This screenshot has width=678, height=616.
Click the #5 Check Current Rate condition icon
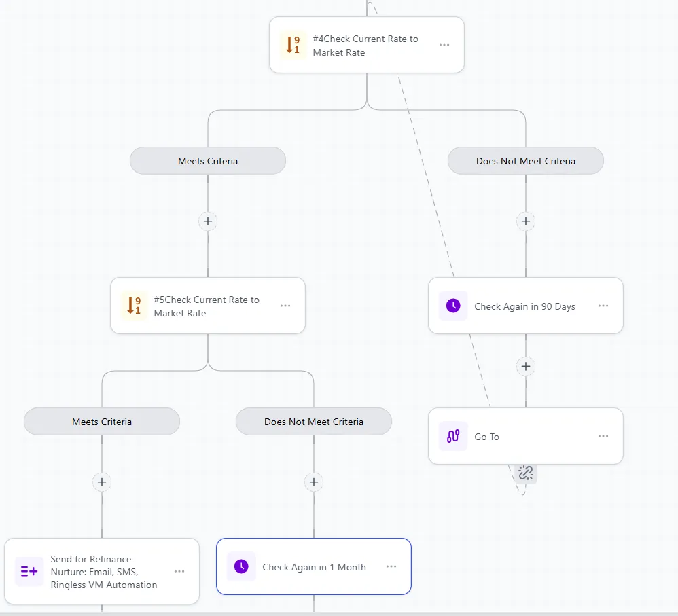click(134, 306)
